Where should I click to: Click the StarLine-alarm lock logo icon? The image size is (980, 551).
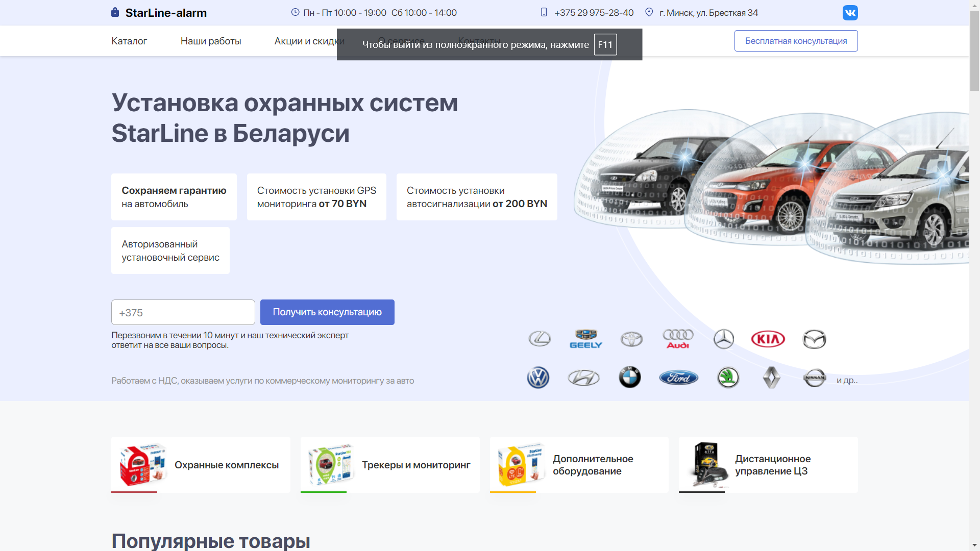pyautogui.click(x=115, y=12)
